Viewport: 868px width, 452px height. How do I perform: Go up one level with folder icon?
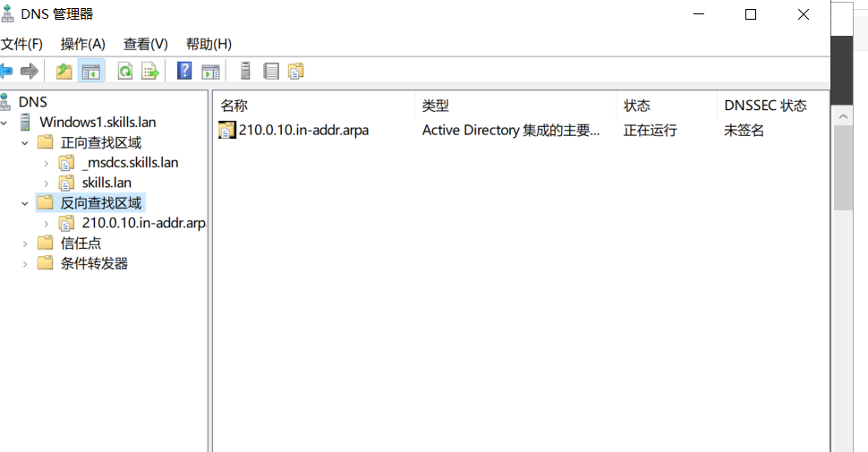pyautogui.click(x=64, y=71)
